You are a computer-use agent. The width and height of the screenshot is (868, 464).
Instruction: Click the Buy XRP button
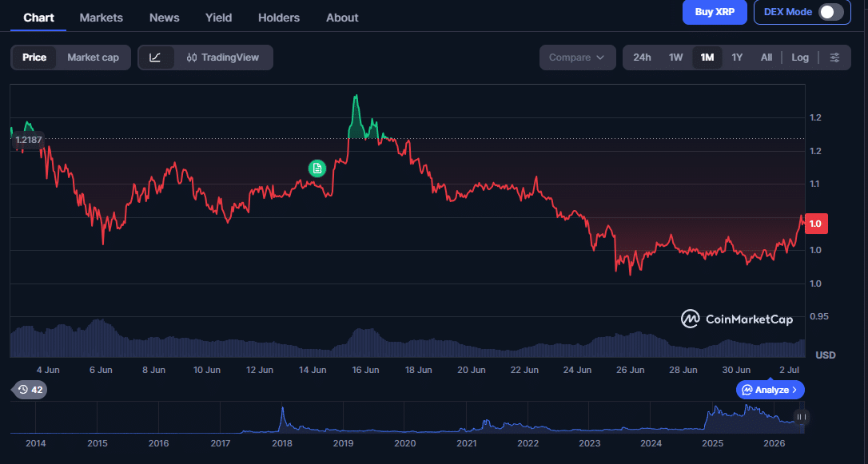click(715, 12)
